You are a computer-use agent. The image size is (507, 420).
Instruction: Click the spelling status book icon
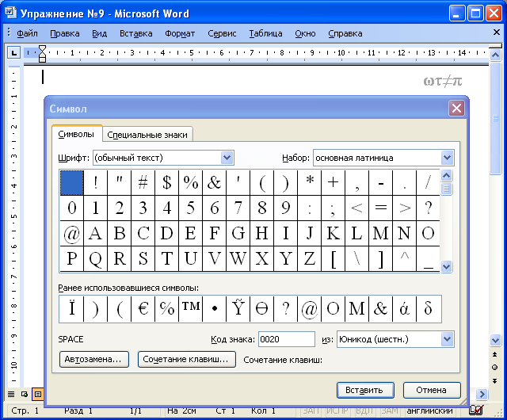(476, 410)
